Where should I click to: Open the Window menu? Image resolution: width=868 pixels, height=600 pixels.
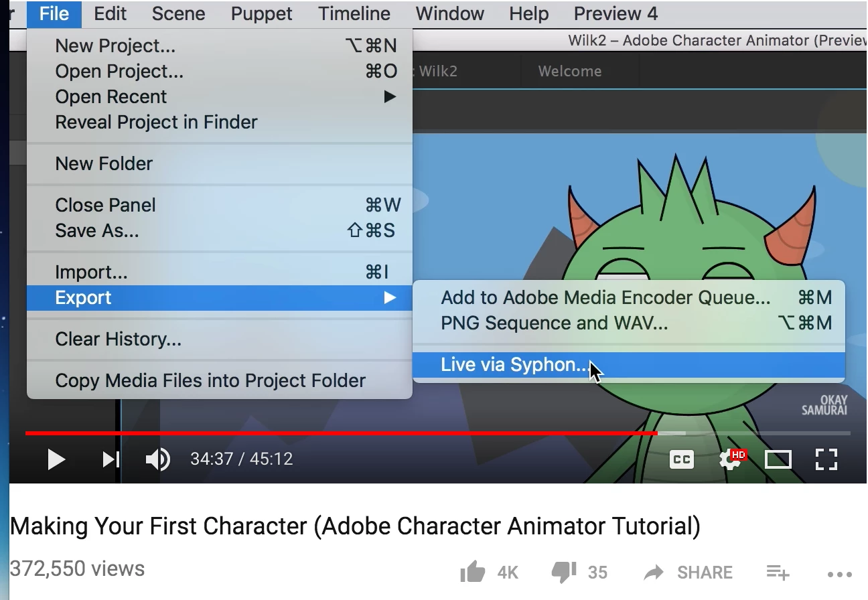pos(449,13)
